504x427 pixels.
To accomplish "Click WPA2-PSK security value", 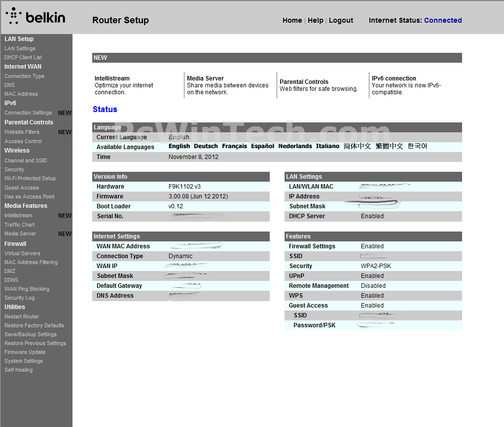I will [376, 266].
